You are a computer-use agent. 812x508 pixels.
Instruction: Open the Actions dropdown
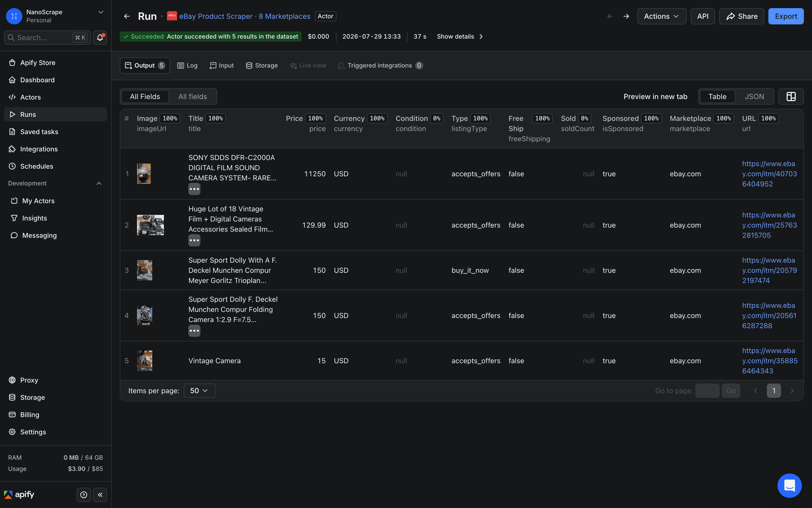pyautogui.click(x=661, y=16)
